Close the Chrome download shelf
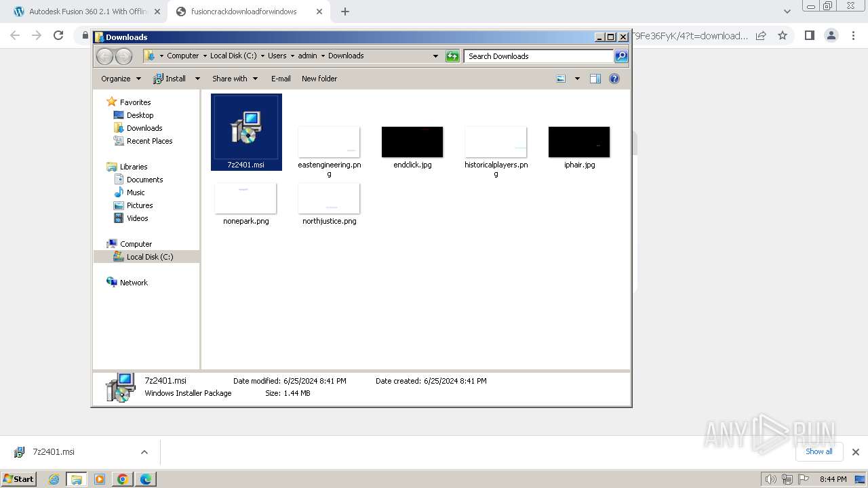This screenshot has width=868, height=488. click(x=855, y=452)
